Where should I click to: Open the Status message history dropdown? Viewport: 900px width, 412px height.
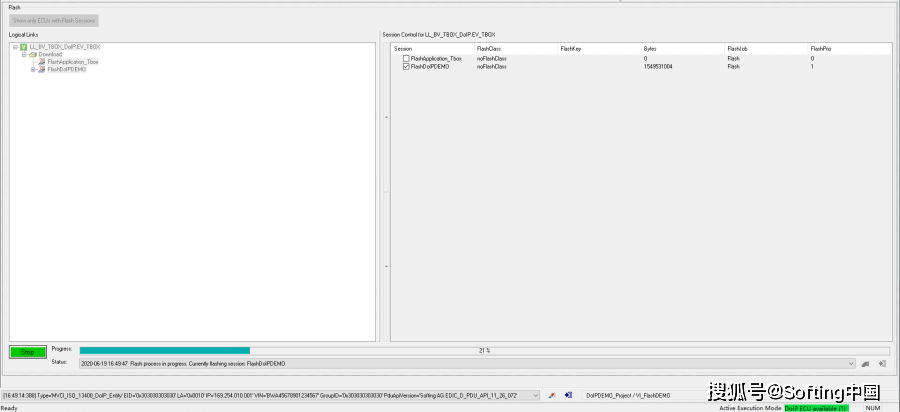point(851,364)
